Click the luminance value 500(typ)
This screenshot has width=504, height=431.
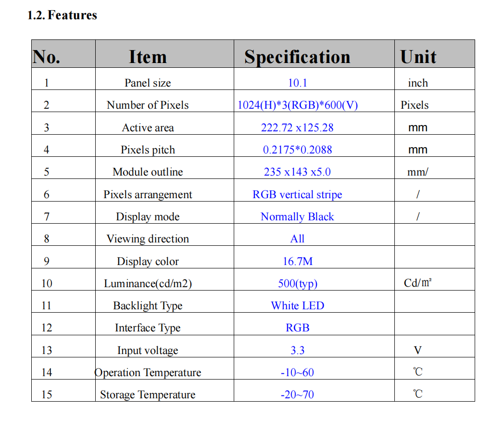click(297, 283)
